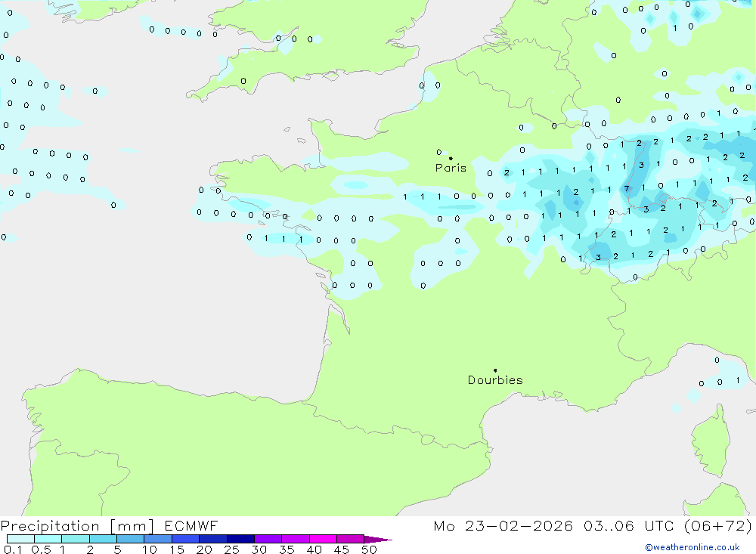
Task: Click the "Precipitation" title word
Action: point(50,526)
